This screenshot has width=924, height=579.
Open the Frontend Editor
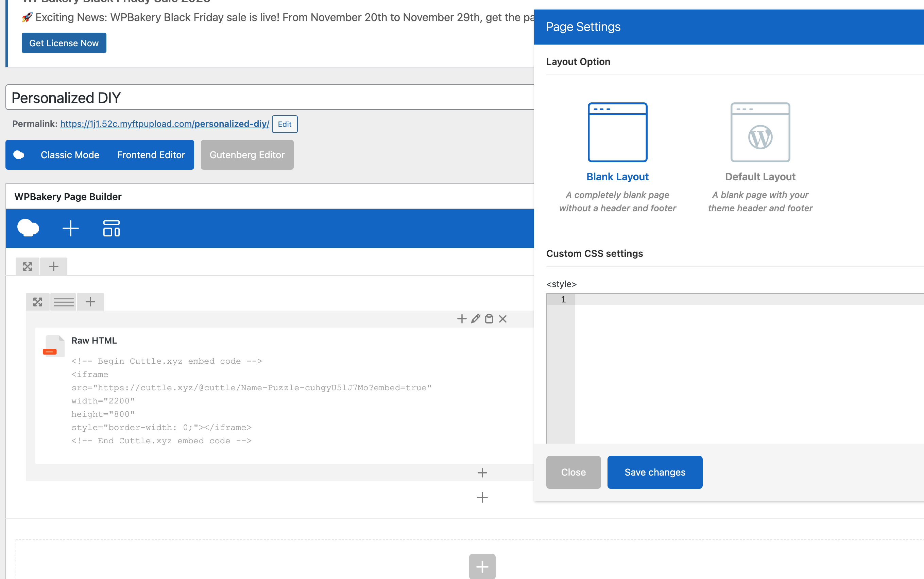click(151, 155)
